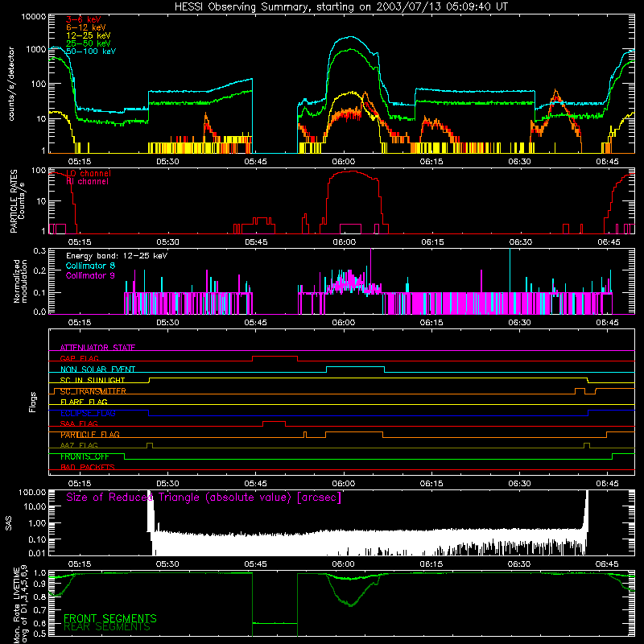Click the SC_IN_SUNLIGHT flag label
Image resolution: width=644 pixels, height=644 pixels.
pos(93,380)
